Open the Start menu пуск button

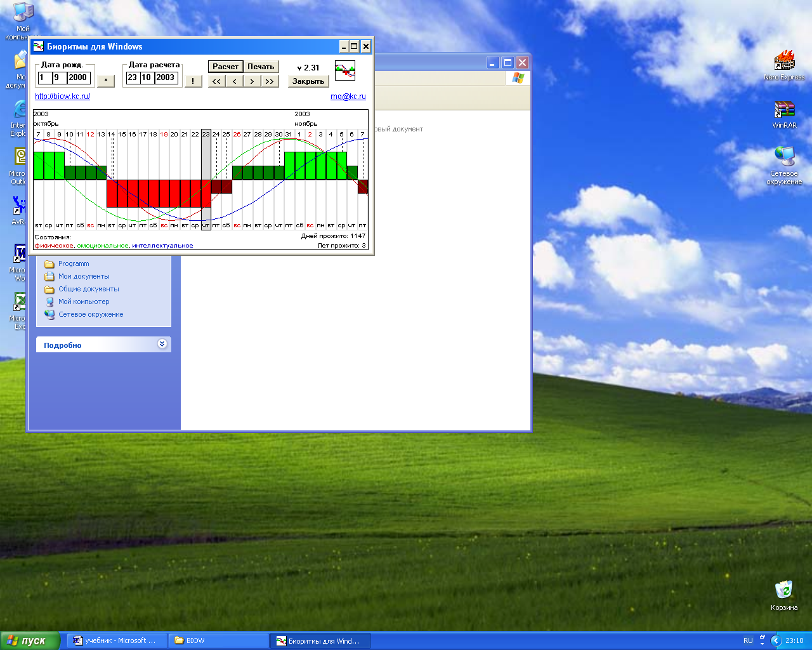pyautogui.click(x=30, y=640)
